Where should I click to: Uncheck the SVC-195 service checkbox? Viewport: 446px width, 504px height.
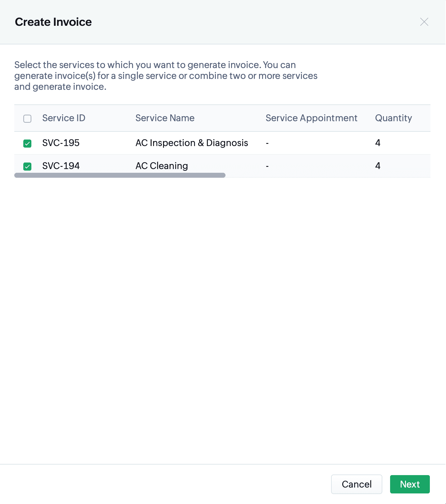coord(27,143)
